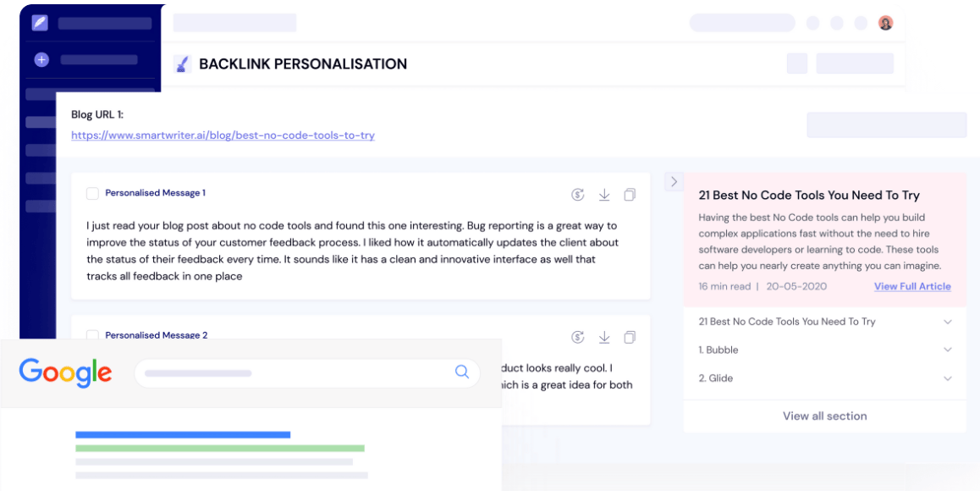This screenshot has height=491, width=980.
Task: Open the smartwriter.ai blog URL link
Action: [x=223, y=135]
